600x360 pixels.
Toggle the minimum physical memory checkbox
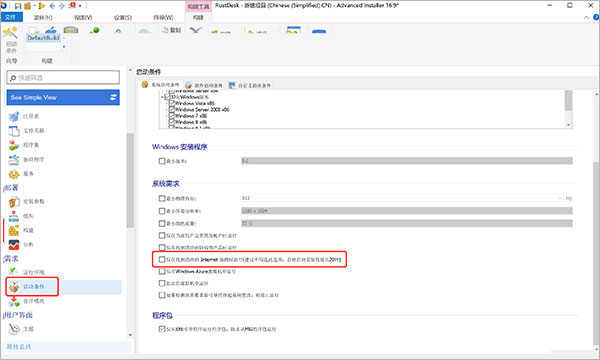pyautogui.click(x=162, y=198)
